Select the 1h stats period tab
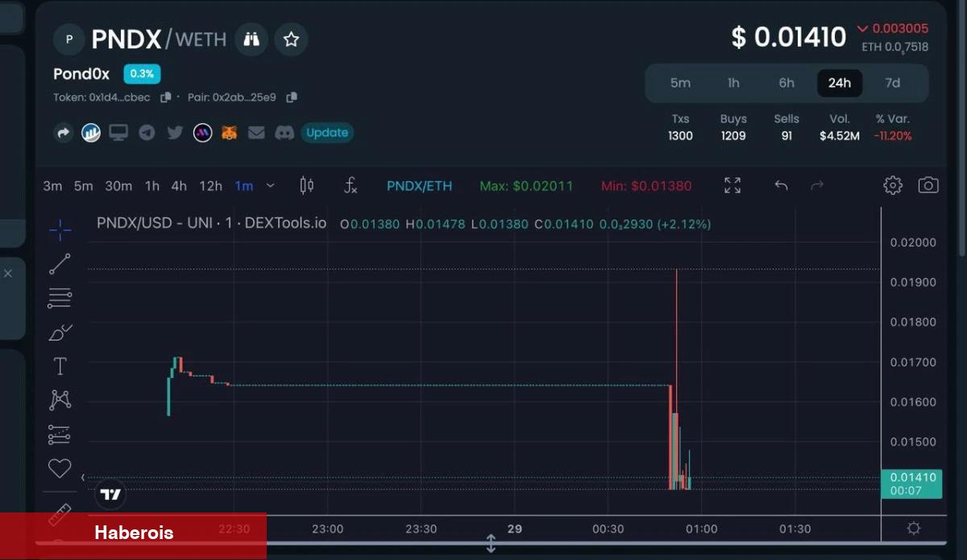This screenshot has width=967, height=560. pyautogui.click(x=733, y=83)
